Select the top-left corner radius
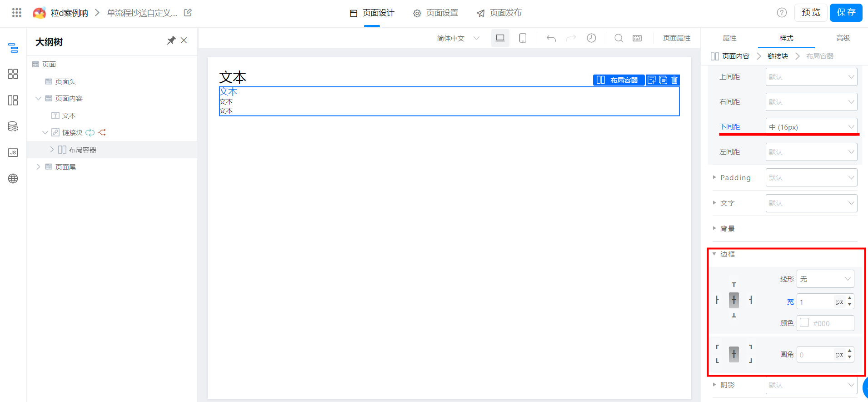Viewport: 868px width, 402px height. [718, 347]
